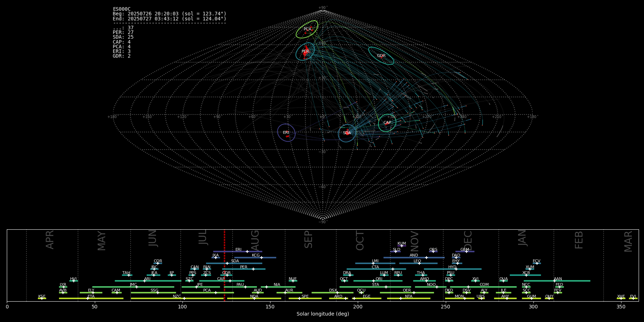Click the red dashed current solar longitude marker
The image size is (644, 322).
224,265
